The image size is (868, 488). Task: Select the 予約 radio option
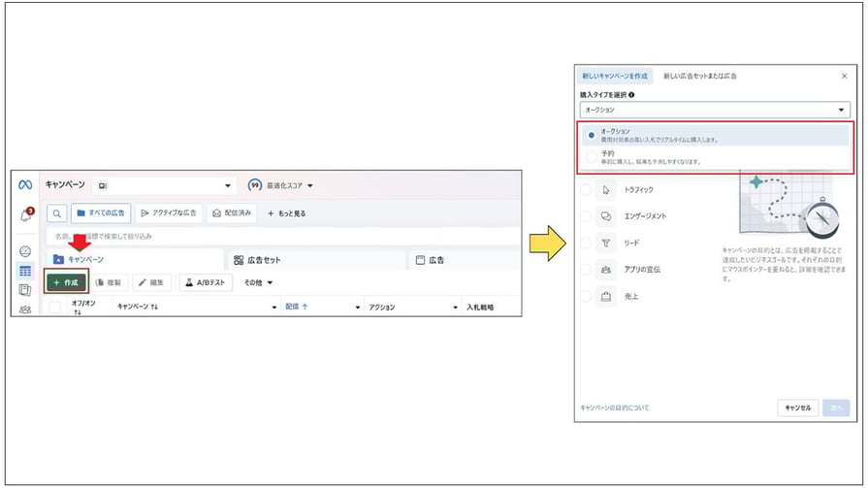(591, 157)
